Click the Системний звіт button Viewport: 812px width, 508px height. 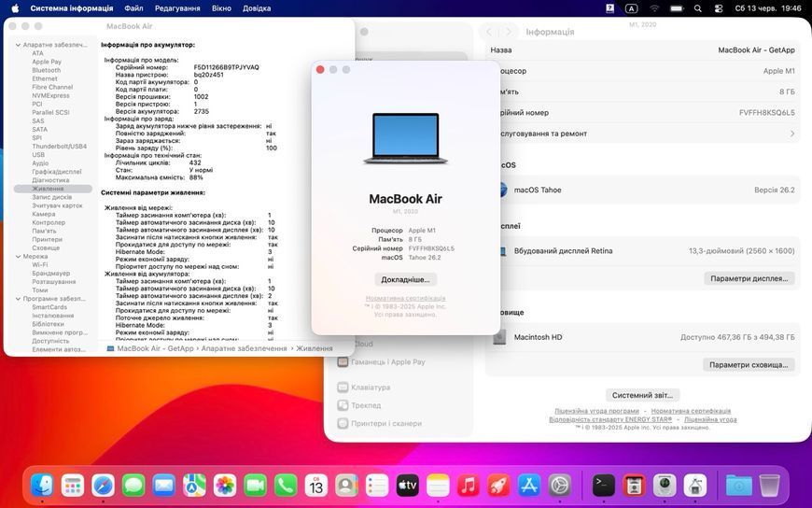click(x=642, y=395)
